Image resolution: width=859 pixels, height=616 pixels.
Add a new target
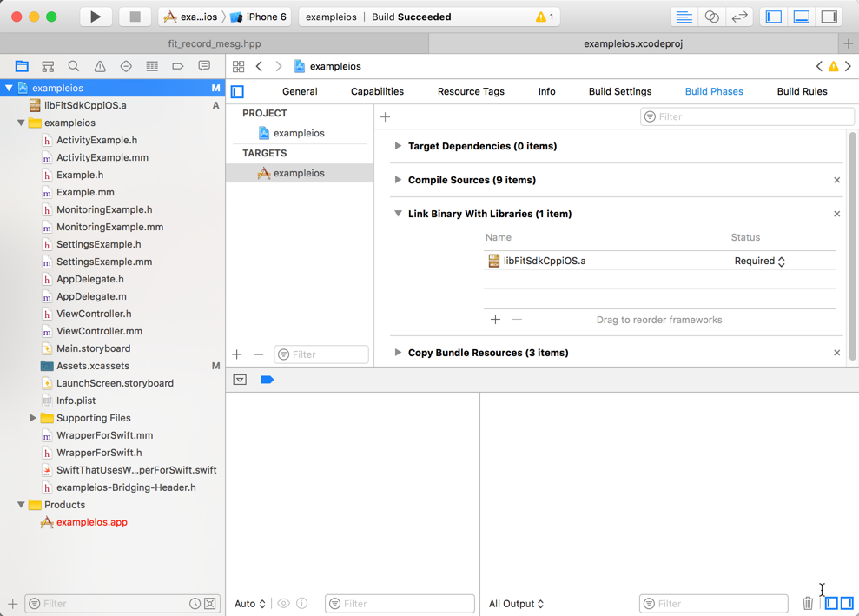[x=236, y=354]
